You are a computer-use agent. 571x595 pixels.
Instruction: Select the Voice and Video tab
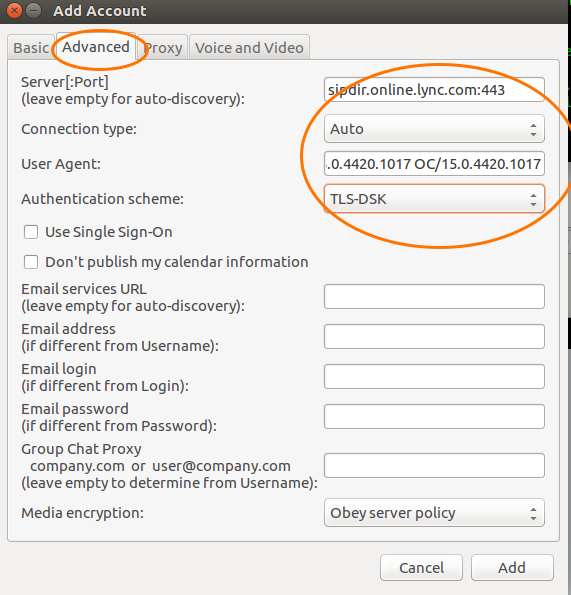249,48
